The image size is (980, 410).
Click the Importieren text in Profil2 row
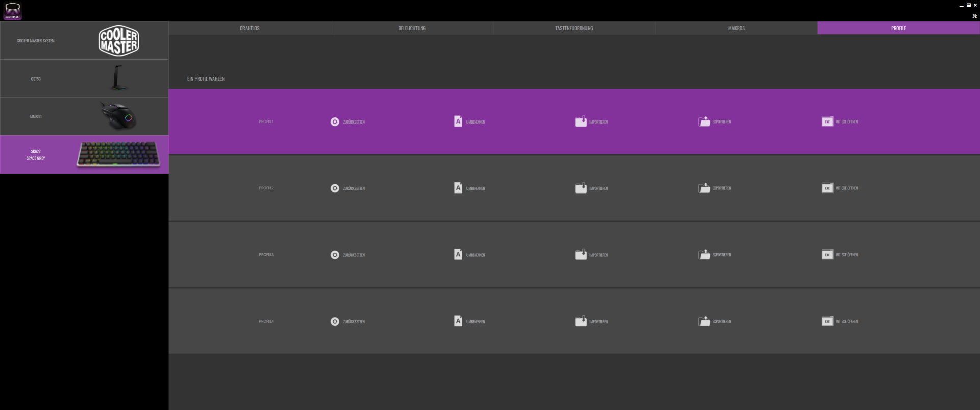[598, 188]
